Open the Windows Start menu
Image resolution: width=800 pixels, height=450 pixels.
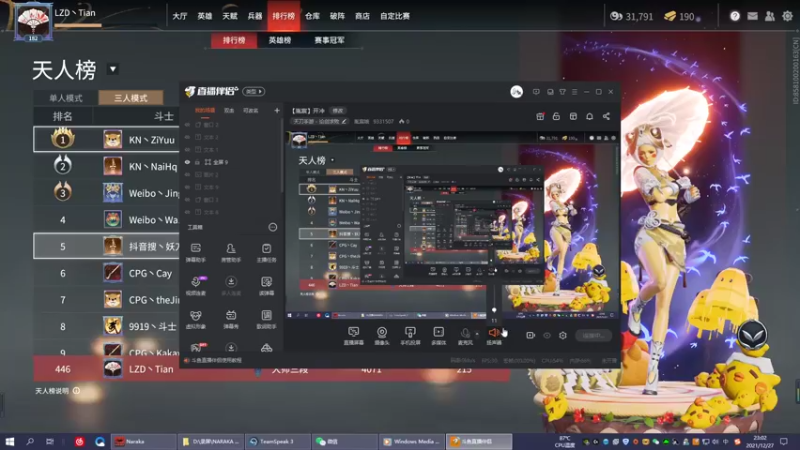point(10,441)
